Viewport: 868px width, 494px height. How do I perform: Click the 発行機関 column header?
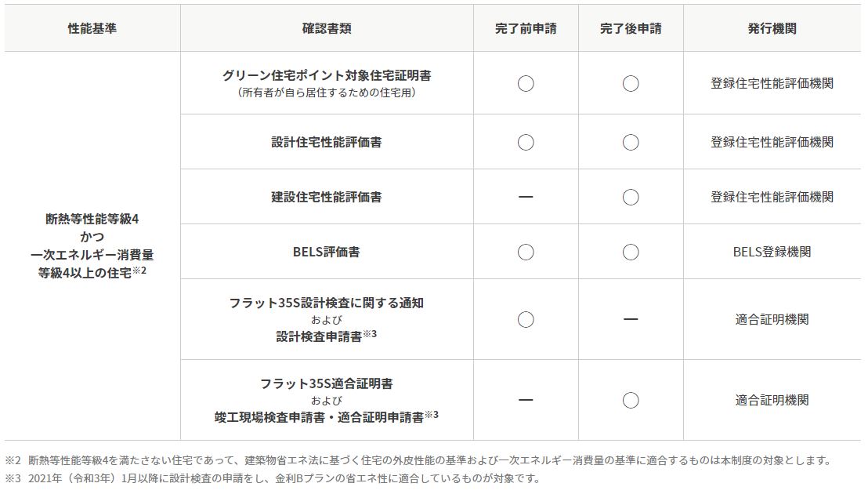click(772, 28)
